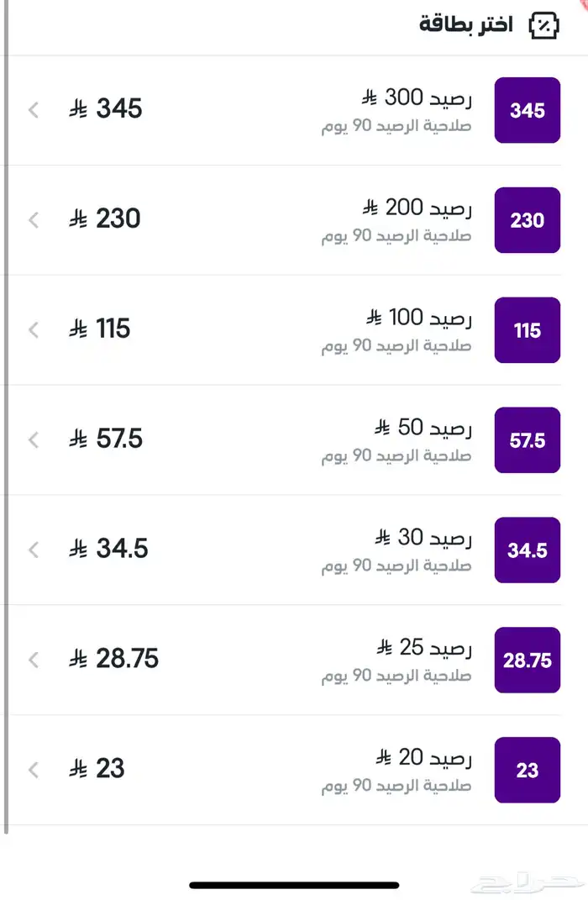Select the purple 115 card badge
The height and width of the screenshot is (900, 588).
tap(528, 330)
